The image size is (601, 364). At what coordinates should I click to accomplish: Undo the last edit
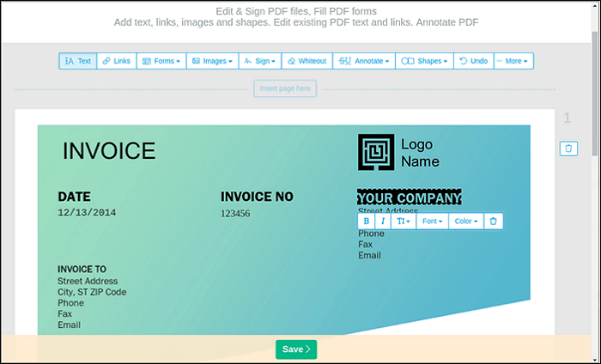point(474,61)
